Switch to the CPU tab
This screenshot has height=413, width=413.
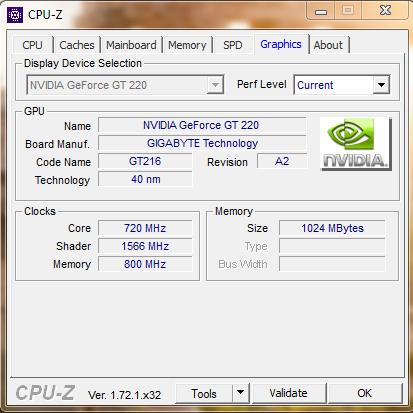(x=32, y=45)
